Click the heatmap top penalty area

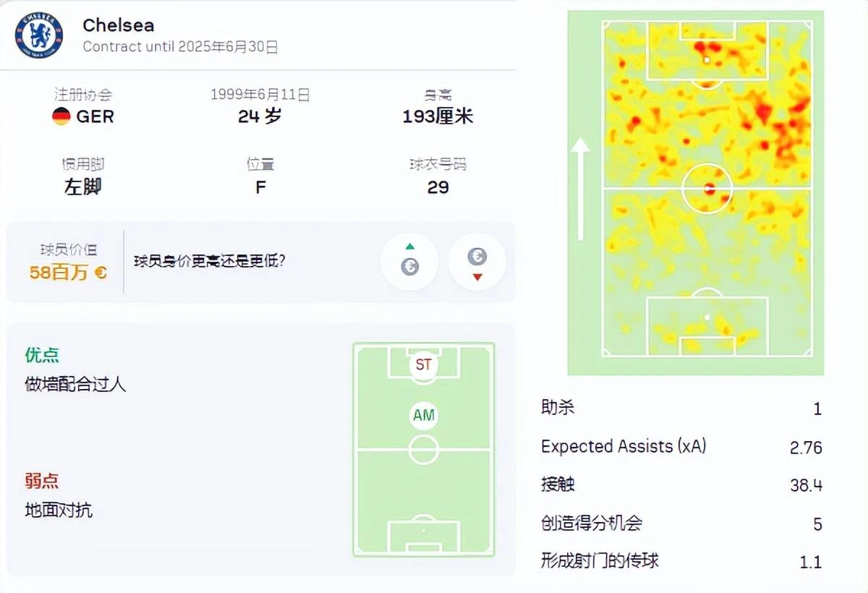tap(707, 50)
